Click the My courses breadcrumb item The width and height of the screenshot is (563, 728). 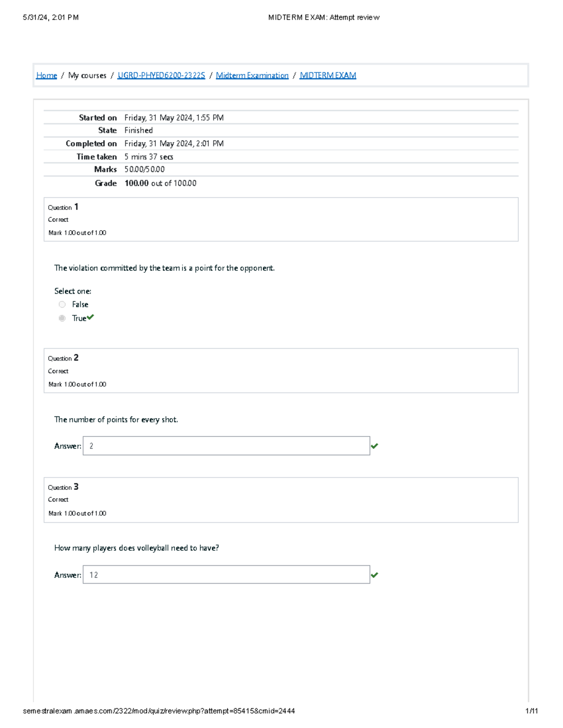coord(87,75)
